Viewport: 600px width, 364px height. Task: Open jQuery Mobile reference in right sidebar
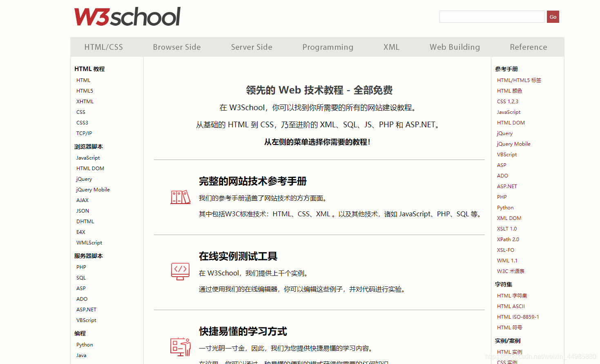click(513, 144)
